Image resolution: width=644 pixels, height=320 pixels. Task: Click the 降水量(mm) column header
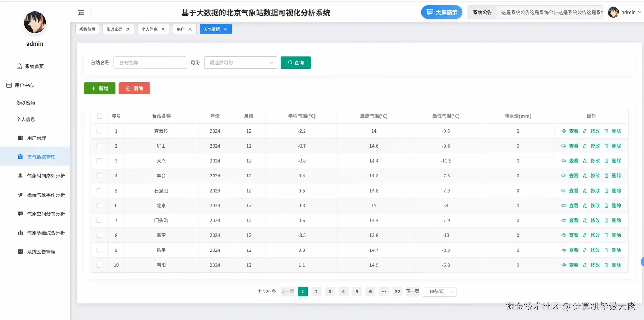pos(518,116)
